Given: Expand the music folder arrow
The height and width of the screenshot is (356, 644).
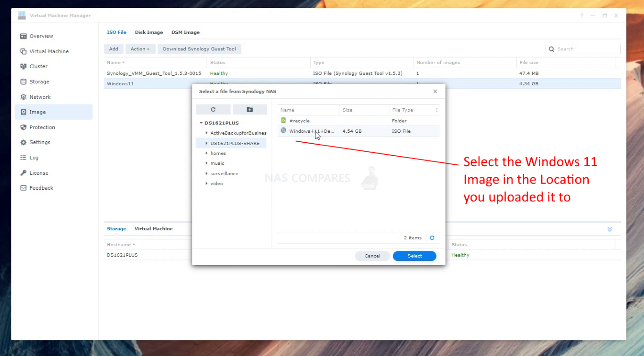Looking at the screenshot, I should coord(206,163).
